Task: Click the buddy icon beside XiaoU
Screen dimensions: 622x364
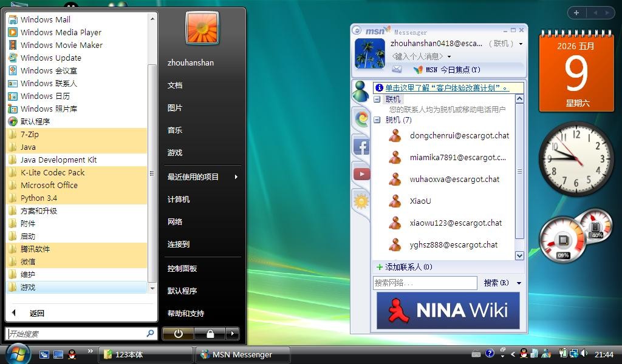Action: pyautogui.click(x=395, y=201)
